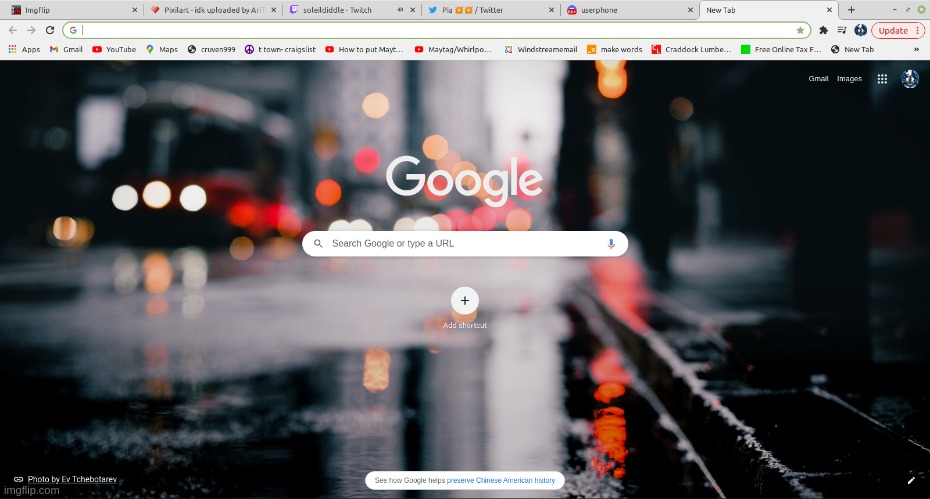
Task: Reload the current page
Action: tap(50, 30)
